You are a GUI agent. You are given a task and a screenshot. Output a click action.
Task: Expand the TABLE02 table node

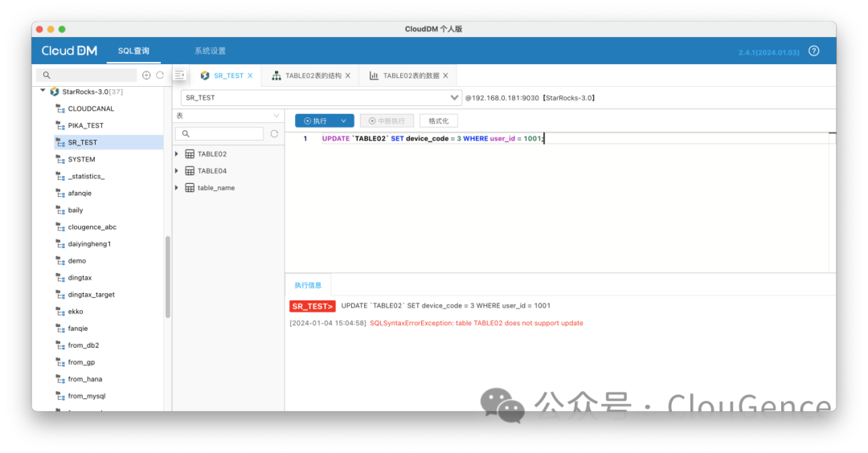177,154
